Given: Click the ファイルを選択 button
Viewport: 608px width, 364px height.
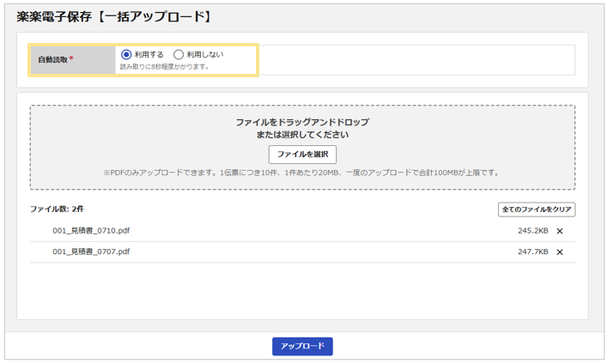Looking at the screenshot, I should 302,155.
